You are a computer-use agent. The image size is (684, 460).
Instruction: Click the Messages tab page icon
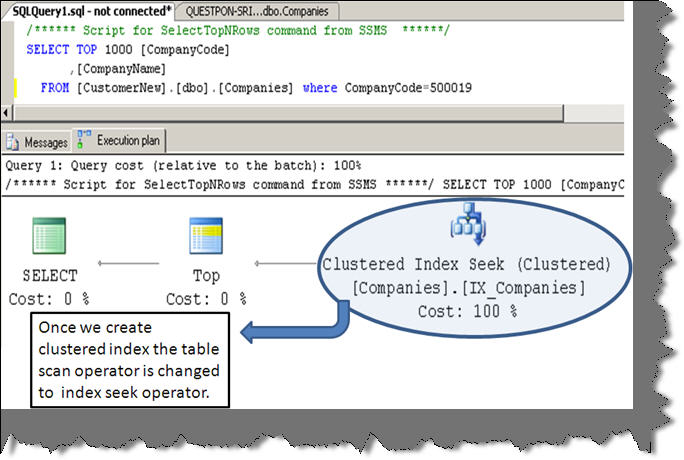coord(12,142)
